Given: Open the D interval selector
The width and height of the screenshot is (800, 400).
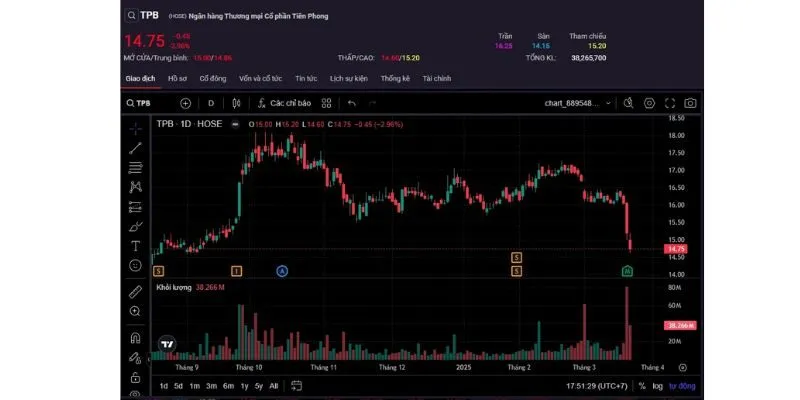Looking at the screenshot, I should 211,103.
